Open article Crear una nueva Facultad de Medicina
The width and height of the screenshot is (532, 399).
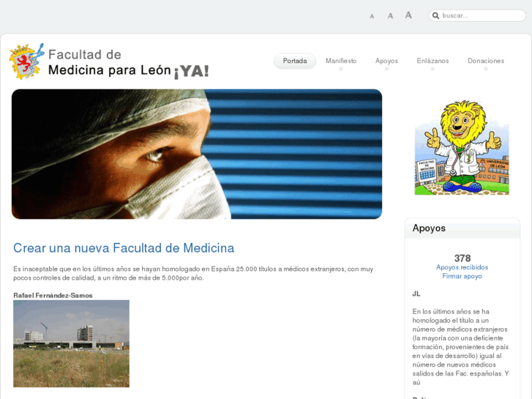click(124, 248)
